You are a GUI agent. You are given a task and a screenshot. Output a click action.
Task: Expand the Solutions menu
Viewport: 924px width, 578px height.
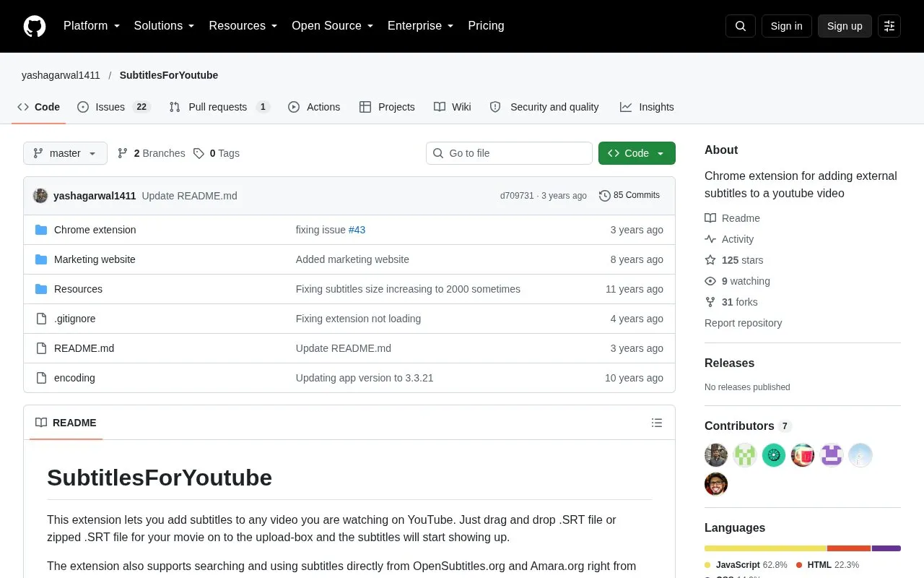click(x=165, y=26)
